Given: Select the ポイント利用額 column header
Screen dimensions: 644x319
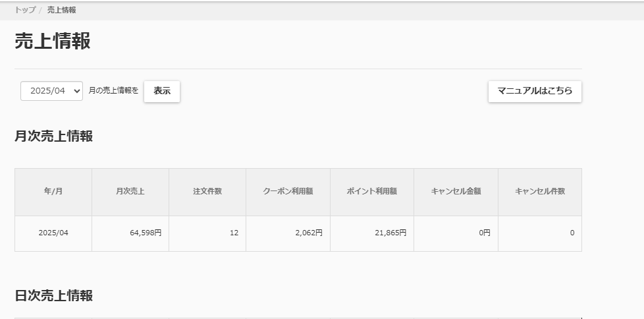Looking at the screenshot, I should pyautogui.click(x=372, y=192).
